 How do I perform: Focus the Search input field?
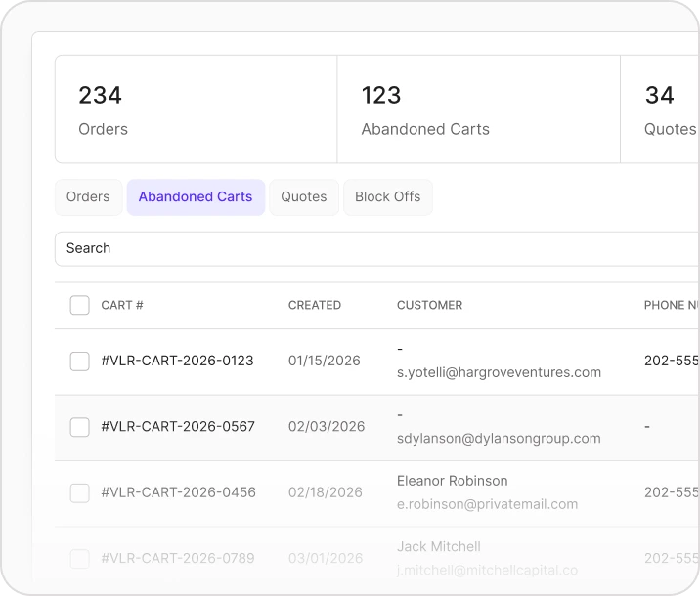[377, 248]
